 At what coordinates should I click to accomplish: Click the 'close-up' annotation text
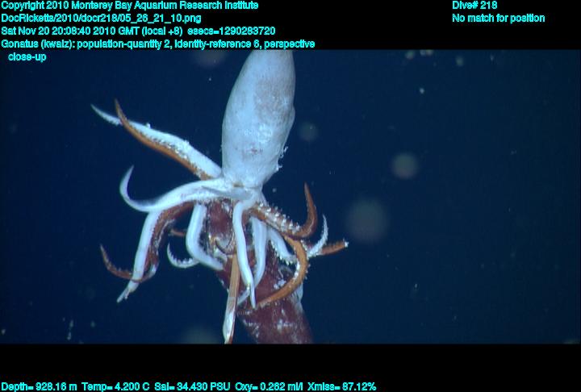click(27, 56)
